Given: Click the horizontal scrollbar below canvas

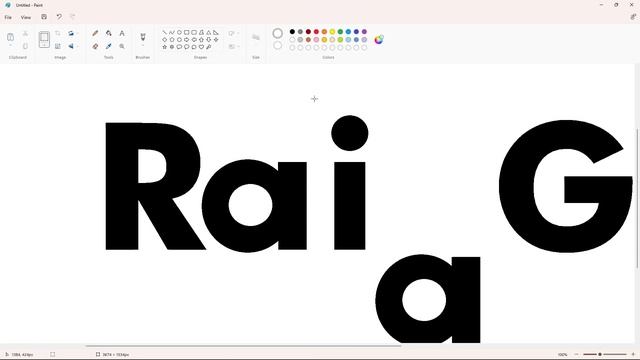Looking at the screenshot, I should click(x=243, y=346).
